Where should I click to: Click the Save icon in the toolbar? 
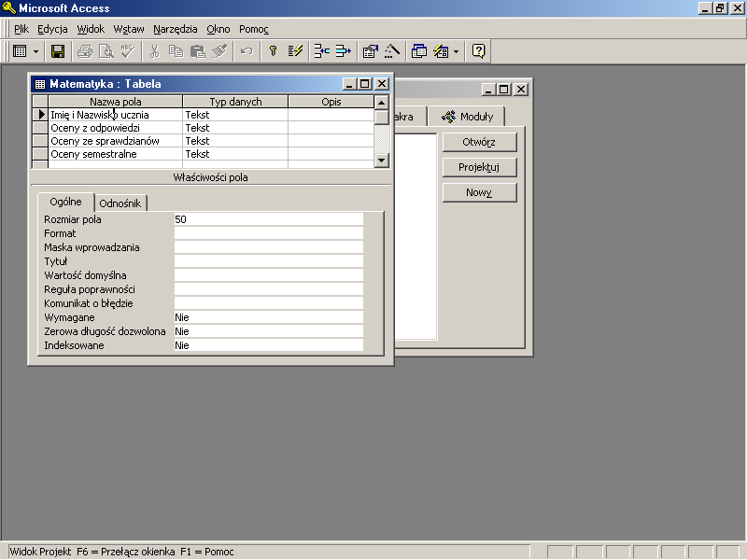tap(58, 51)
